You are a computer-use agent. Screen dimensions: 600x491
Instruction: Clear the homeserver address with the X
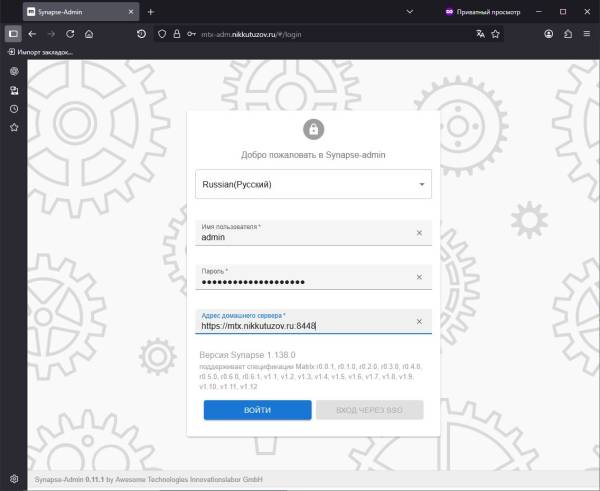coord(419,321)
